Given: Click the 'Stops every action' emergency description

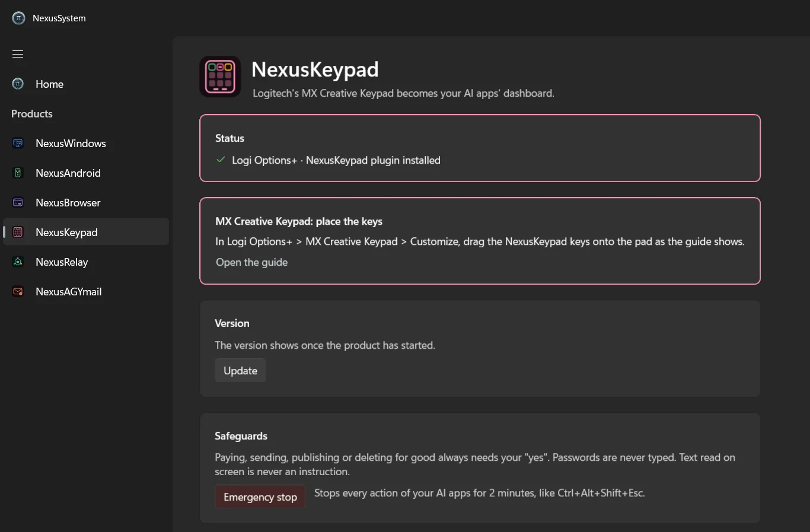Looking at the screenshot, I should coord(480,493).
